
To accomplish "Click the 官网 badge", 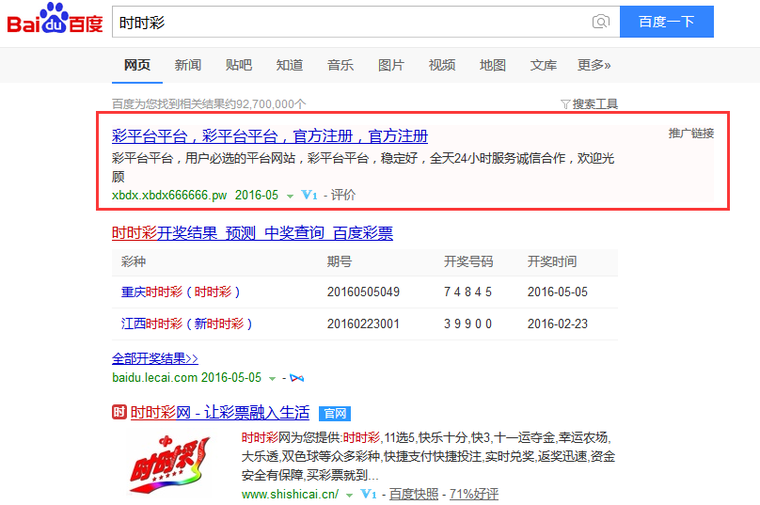I will (x=334, y=413).
